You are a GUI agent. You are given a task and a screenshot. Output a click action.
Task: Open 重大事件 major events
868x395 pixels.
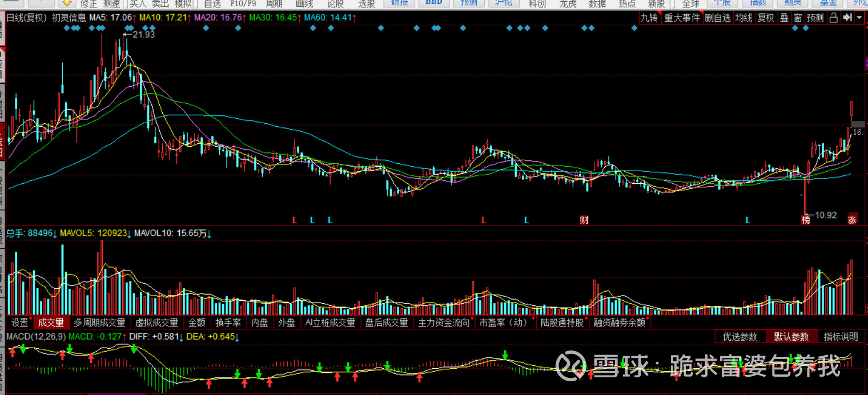[x=682, y=18]
